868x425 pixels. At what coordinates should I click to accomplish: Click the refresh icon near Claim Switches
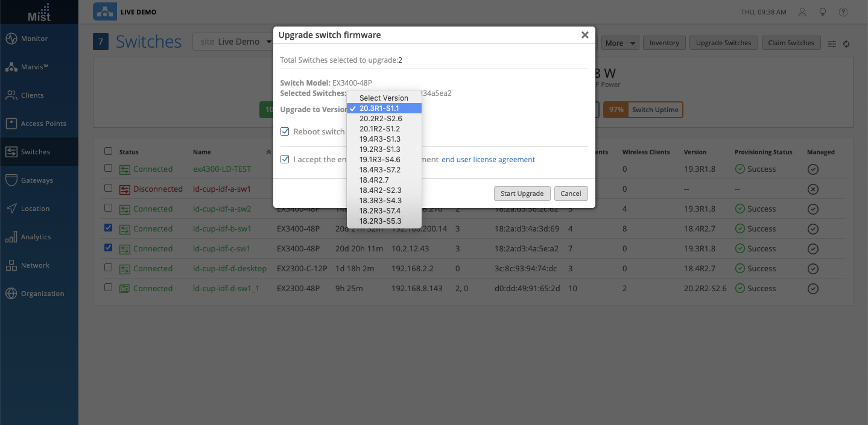pyautogui.click(x=846, y=43)
